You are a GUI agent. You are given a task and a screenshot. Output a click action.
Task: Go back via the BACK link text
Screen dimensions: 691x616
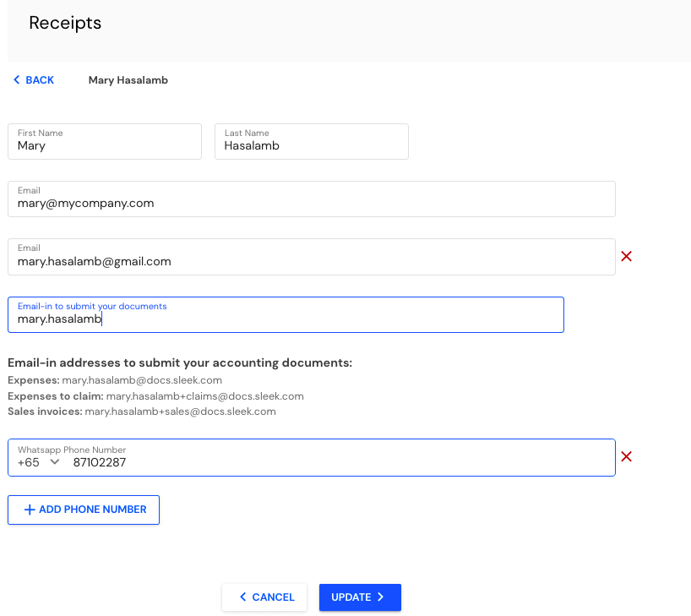tap(40, 79)
